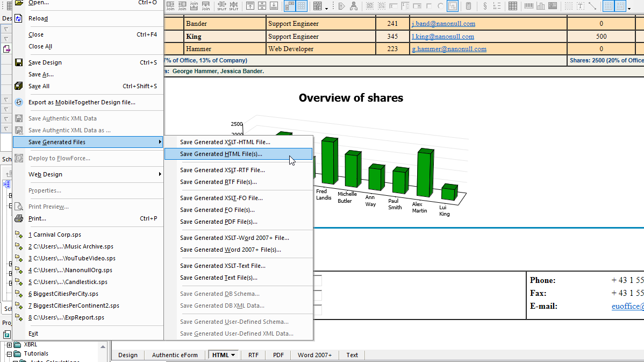Switch to the Authentic eForm tab

(x=175, y=355)
